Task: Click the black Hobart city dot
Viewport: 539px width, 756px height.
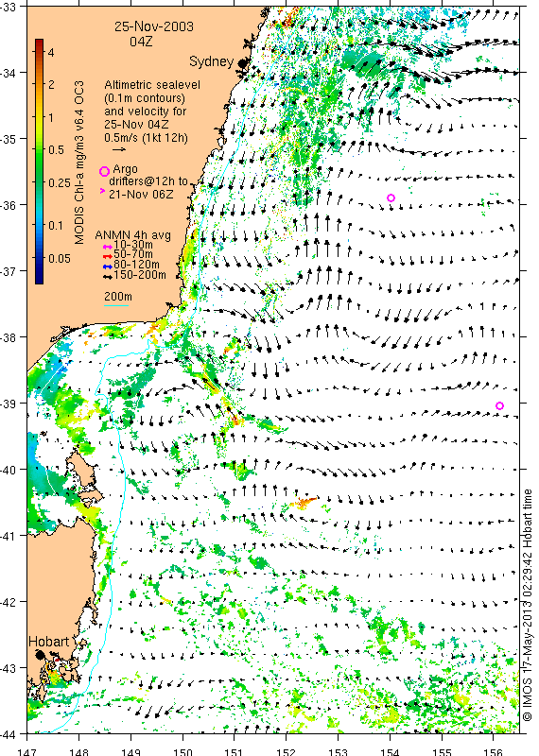Action: click(40, 655)
